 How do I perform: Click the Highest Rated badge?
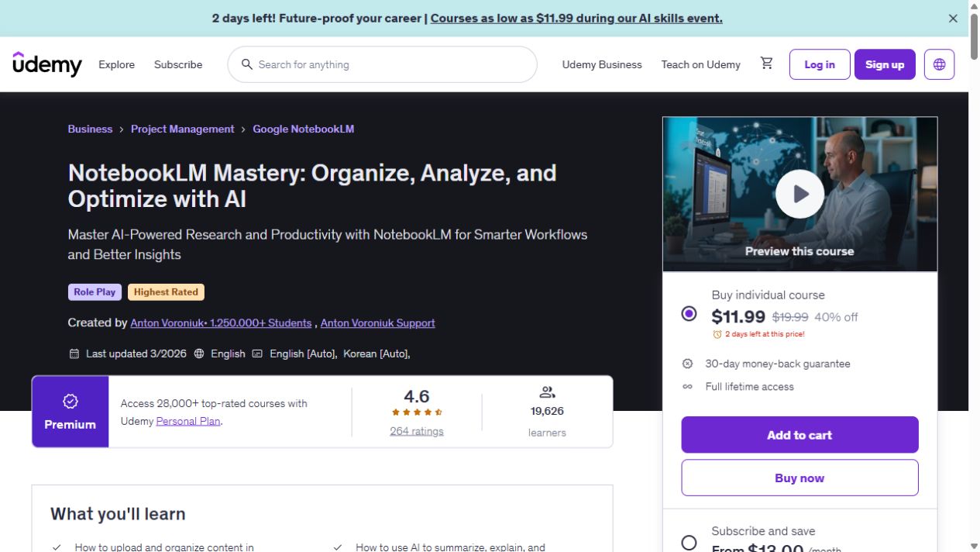tap(166, 292)
